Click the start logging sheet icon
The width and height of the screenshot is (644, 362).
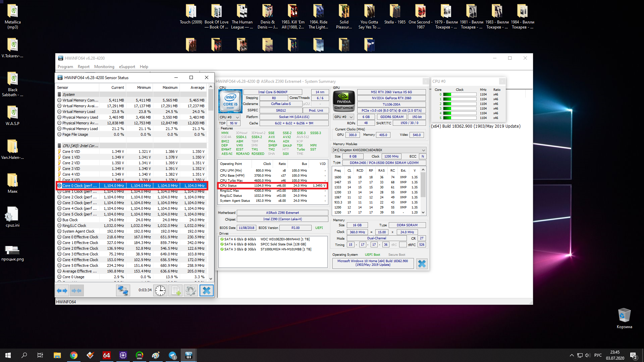point(175,291)
